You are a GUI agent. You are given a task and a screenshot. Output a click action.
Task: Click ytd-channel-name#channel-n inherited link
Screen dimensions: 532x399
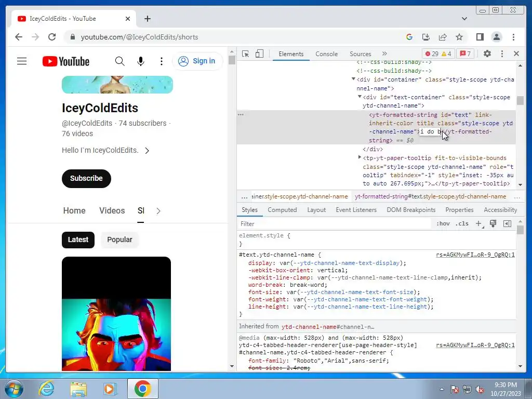point(328,327)
